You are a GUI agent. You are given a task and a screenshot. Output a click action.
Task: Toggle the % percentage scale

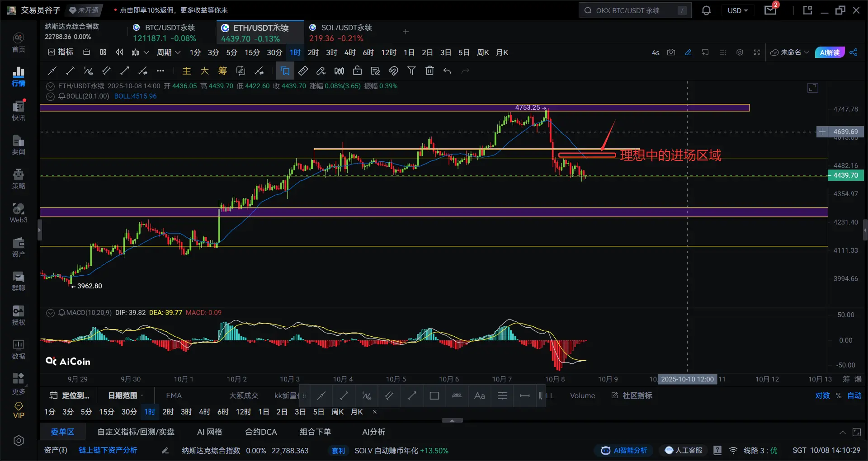coord(838,395)
